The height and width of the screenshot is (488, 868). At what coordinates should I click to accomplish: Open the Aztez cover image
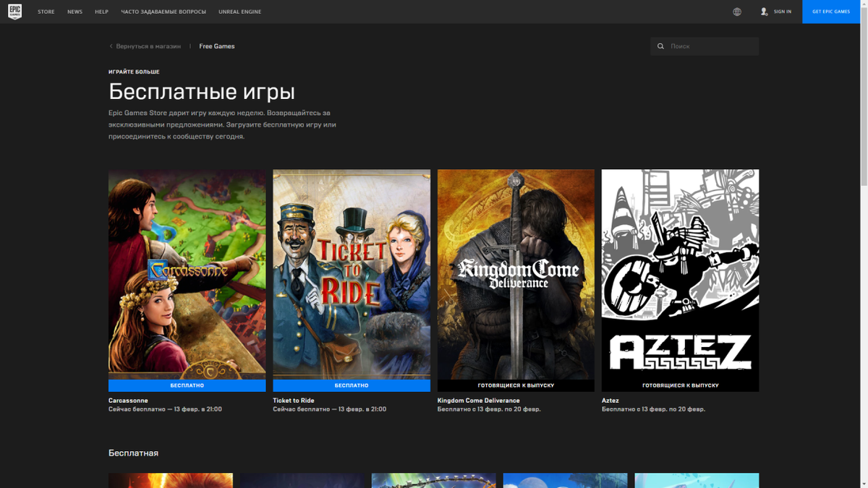coord(681,275)
